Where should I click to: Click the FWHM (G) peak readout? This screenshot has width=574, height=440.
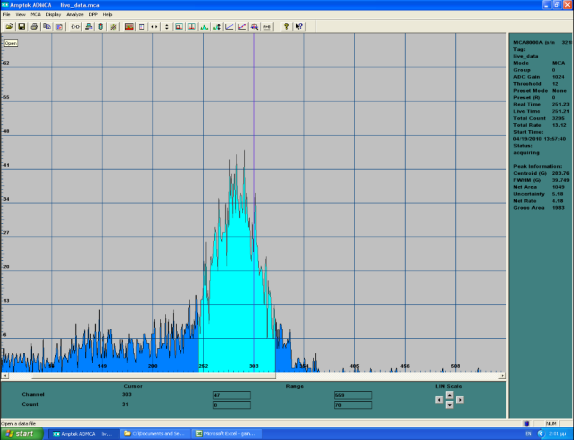click(541, 180)
